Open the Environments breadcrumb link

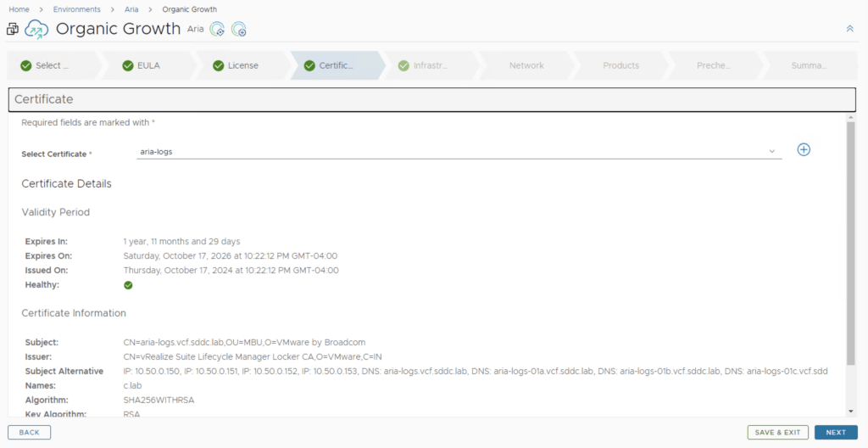point(76,9)
